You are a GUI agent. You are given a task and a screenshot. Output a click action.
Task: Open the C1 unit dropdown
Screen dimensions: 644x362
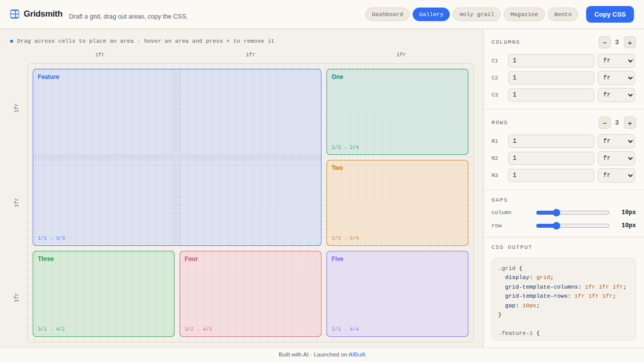pos(616,61)
